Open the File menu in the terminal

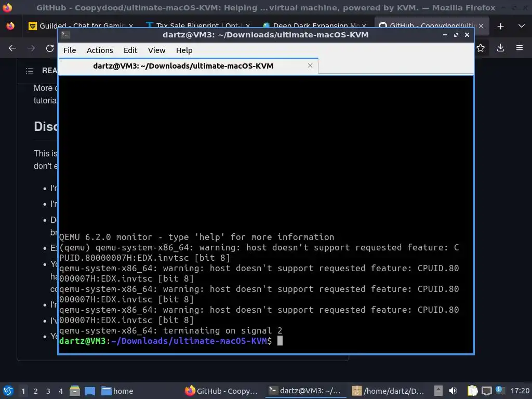tap(70, 50)
